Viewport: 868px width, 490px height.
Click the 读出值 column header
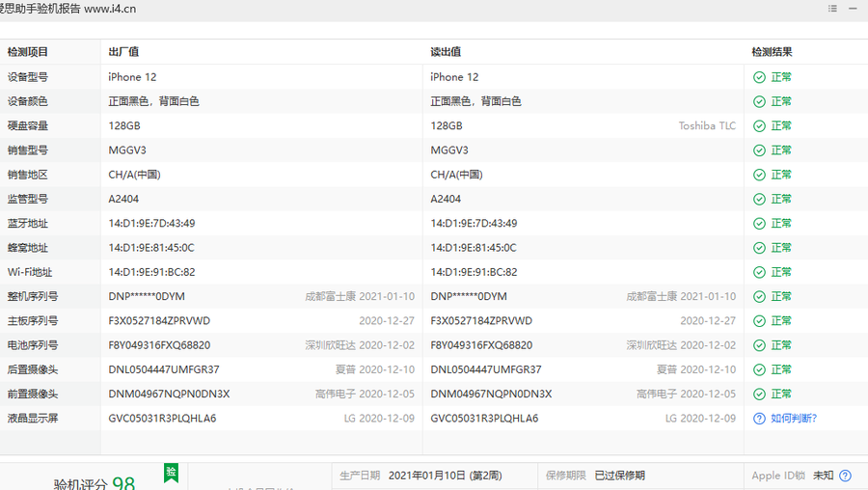click(x=446, y=52)
